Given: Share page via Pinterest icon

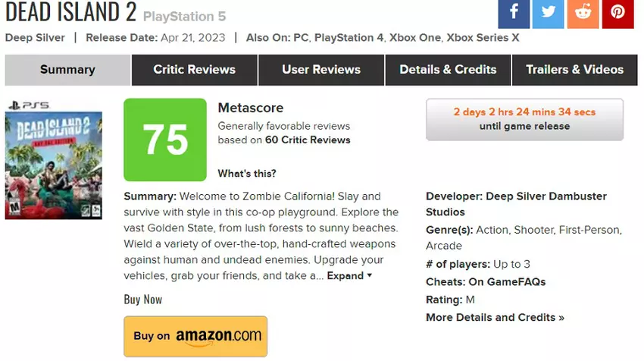Looking at the screenshot, I should coord(617,13).
